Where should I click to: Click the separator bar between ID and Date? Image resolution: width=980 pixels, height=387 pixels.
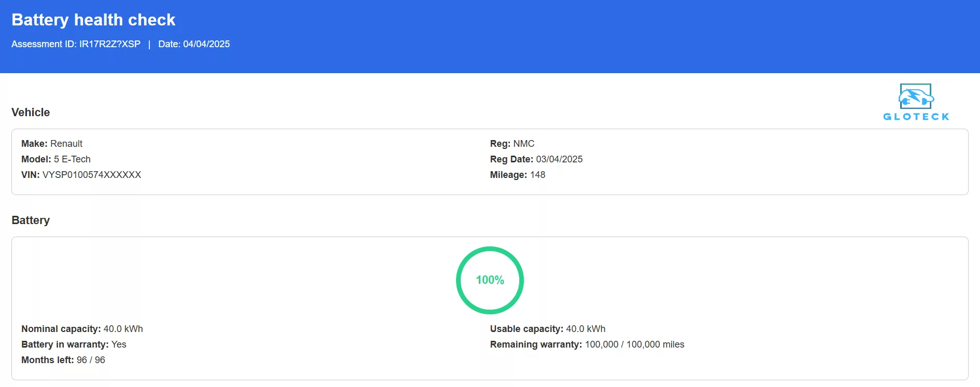(x=149, y=44)
